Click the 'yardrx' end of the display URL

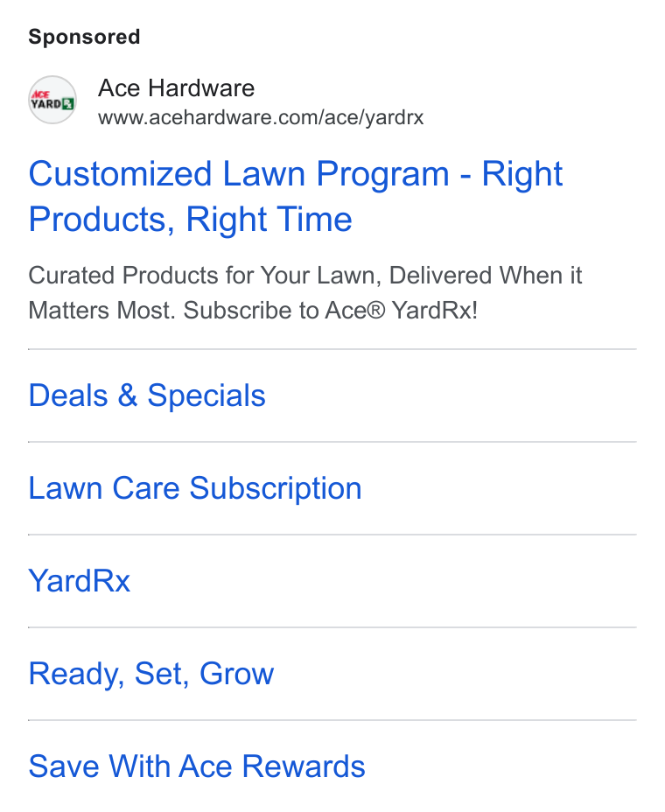click(x=395, y=118)
